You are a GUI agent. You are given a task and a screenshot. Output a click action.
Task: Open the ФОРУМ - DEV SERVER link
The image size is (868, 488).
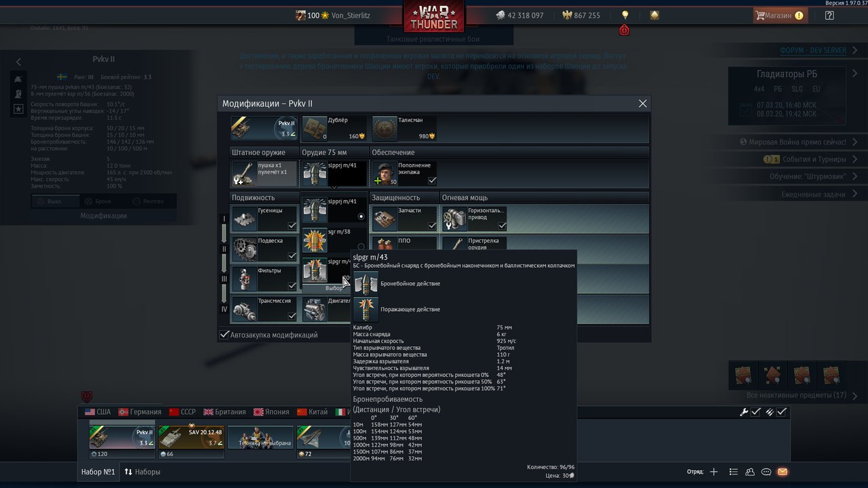point(813,51)
